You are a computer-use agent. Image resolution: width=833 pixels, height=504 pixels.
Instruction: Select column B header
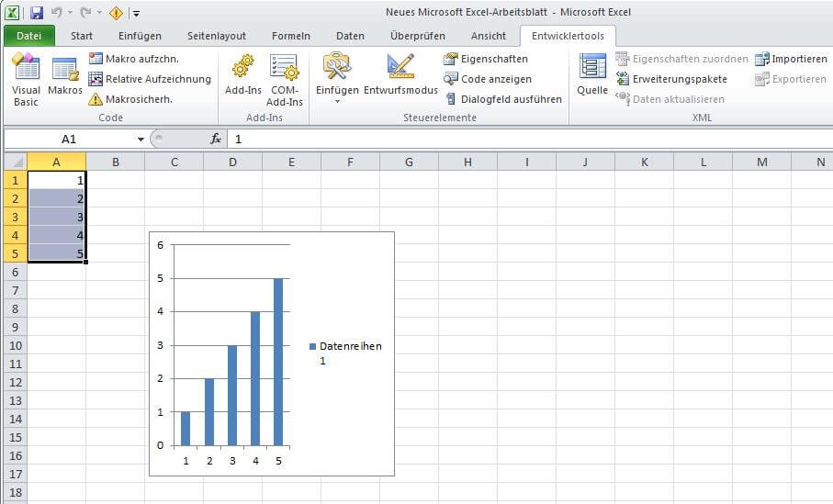coord(116,162)
